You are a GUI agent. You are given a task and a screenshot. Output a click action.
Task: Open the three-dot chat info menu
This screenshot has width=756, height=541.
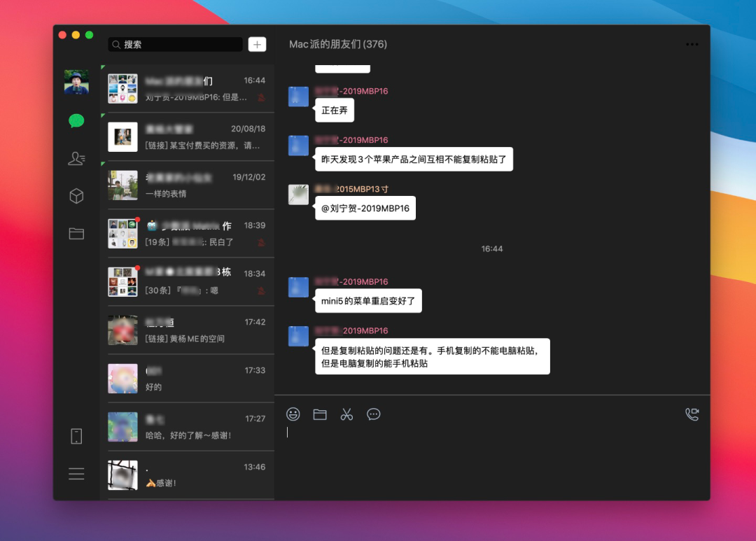point(692,44)
